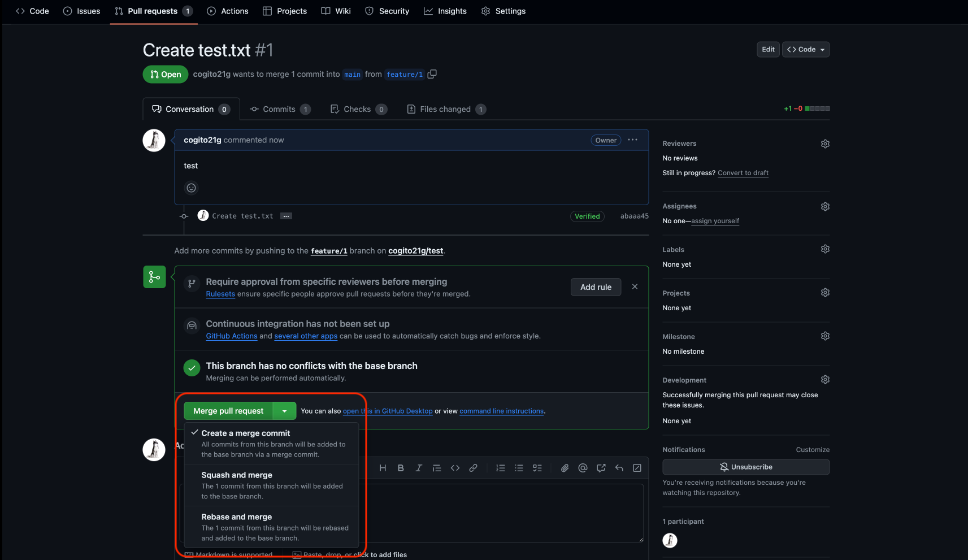Insert code formatting in the comment editor
Viewport: 968px width, 560px height.
(x=455, y=468)
